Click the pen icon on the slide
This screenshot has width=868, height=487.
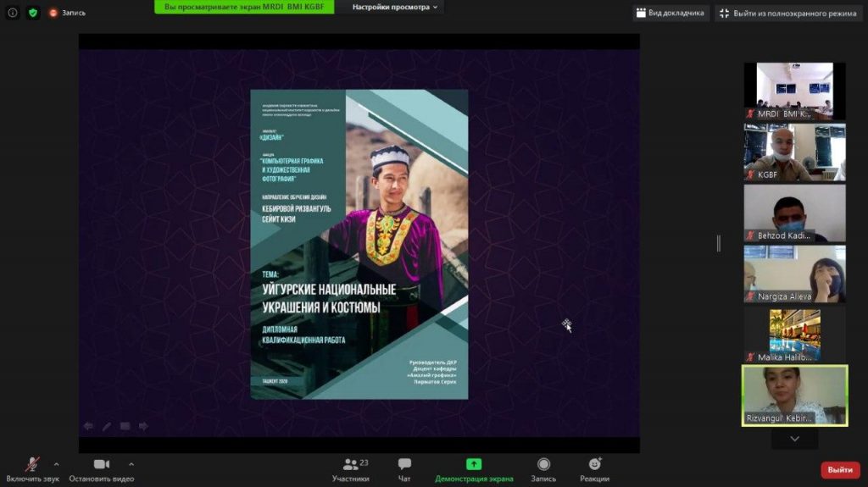(107, 426)
